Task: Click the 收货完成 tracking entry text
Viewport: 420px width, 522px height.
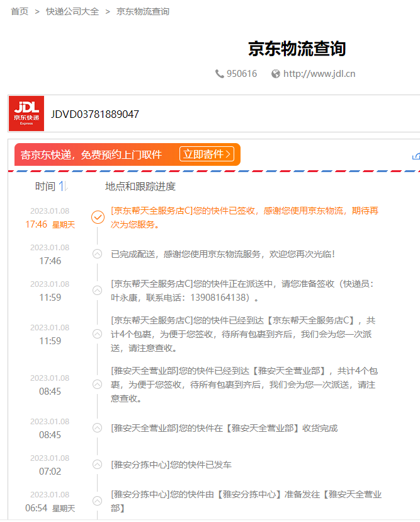Action: pyautogui.click(x=224, y=428)
